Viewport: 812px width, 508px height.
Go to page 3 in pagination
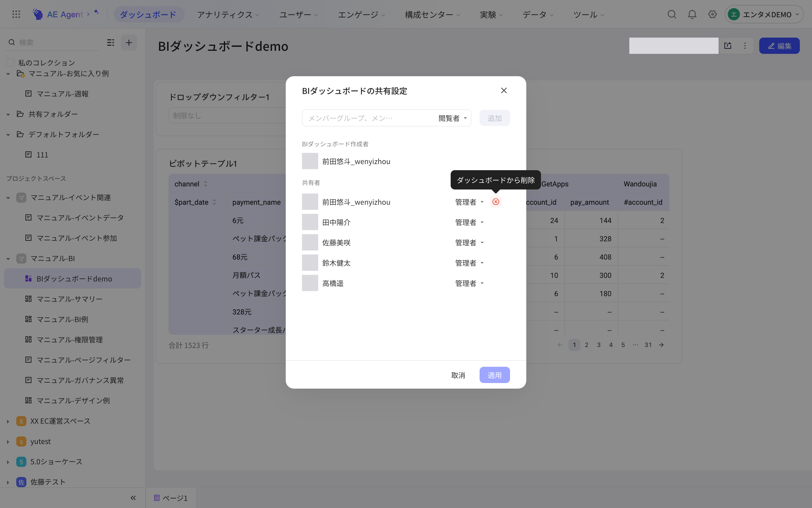pos(599,345)
